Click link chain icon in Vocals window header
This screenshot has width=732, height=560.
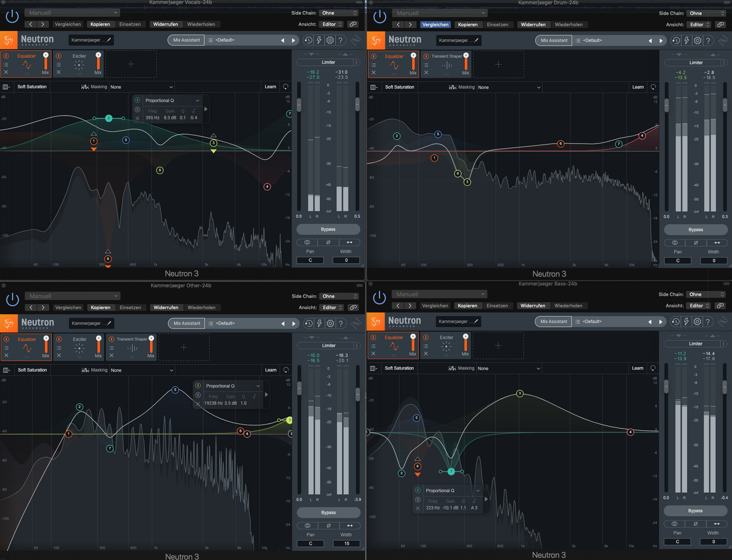click(x=353, y=24)
